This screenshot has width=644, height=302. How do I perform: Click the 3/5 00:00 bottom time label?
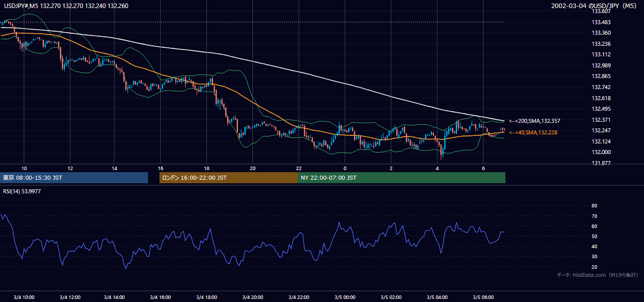click(345, 297)
